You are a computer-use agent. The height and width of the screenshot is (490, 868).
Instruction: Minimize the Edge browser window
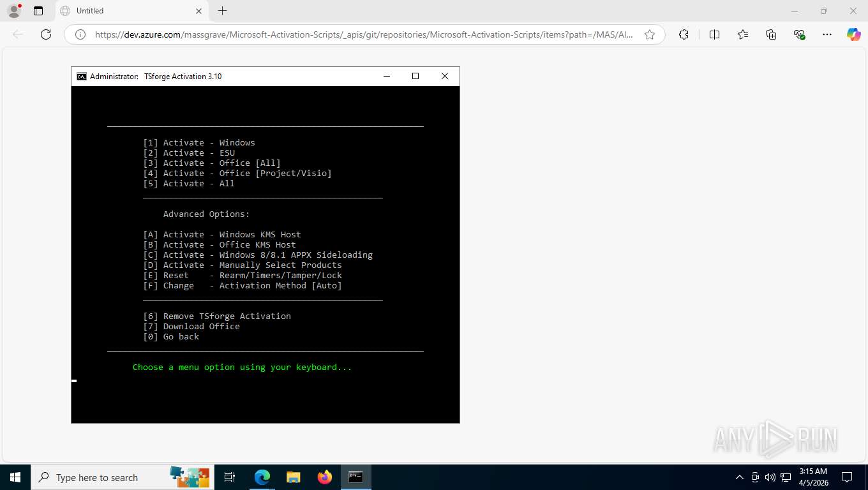795,11
